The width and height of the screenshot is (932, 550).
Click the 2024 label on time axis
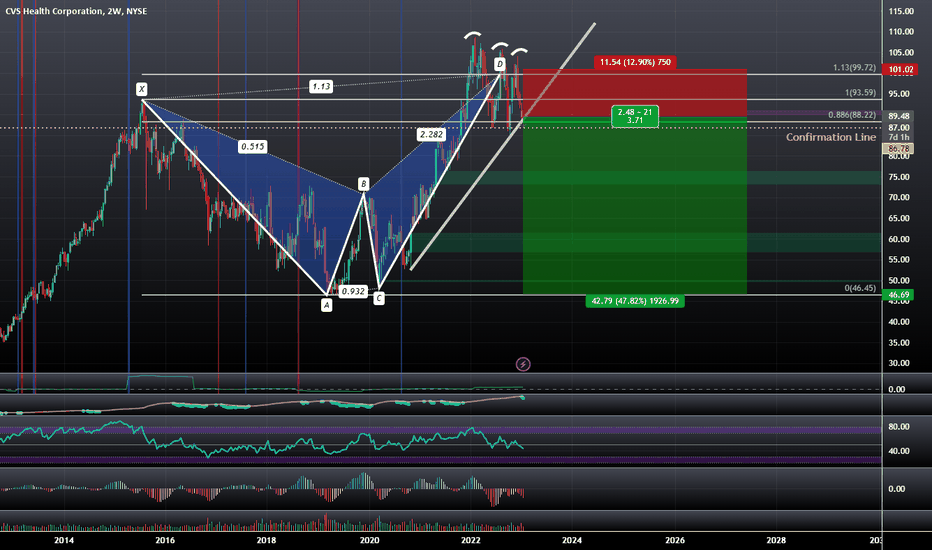[x=572, y=540]
